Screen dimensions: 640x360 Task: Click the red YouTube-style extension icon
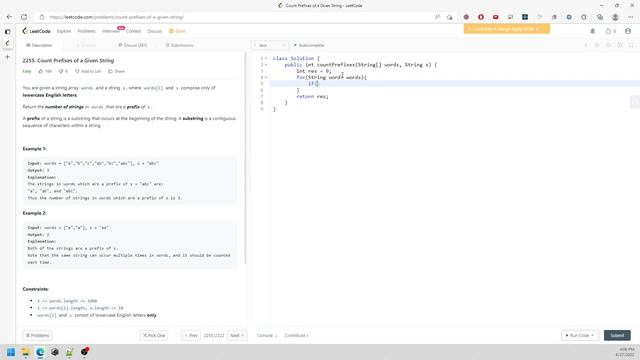point(496,17)
